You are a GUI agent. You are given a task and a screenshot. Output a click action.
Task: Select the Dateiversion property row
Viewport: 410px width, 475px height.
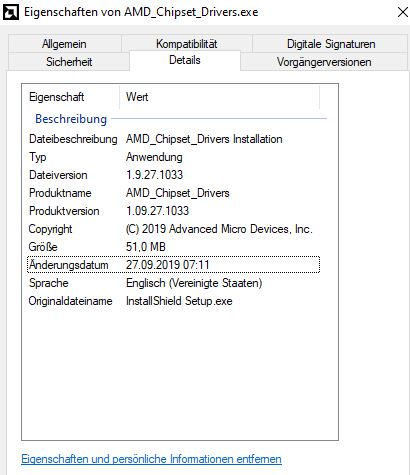pyautogui.click(x=173, y=175)
